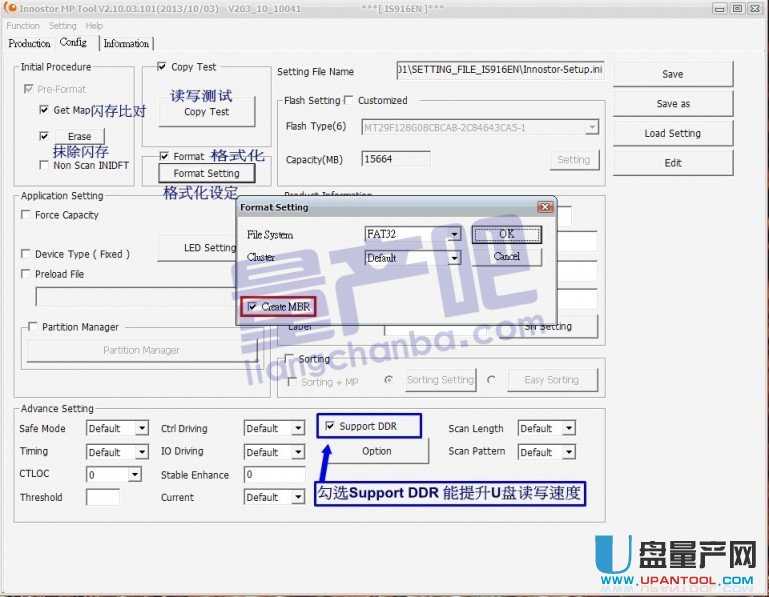The height and width of the screenshot is (597, 769).
Task: Open the File System FAT32 dropdown
Action: 454,234
